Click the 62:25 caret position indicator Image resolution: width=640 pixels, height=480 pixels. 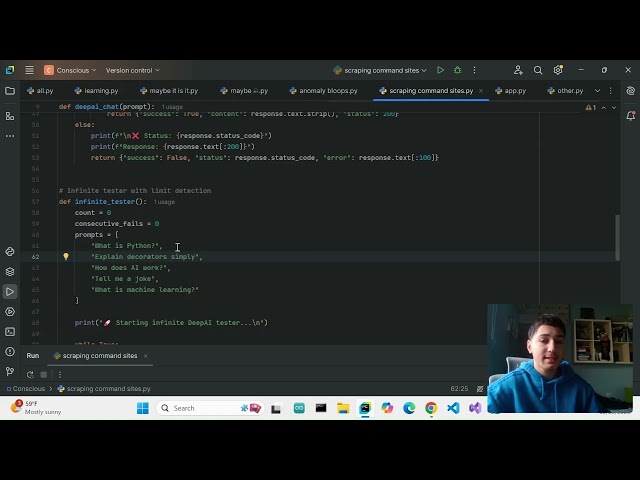[x=459, y=389]
